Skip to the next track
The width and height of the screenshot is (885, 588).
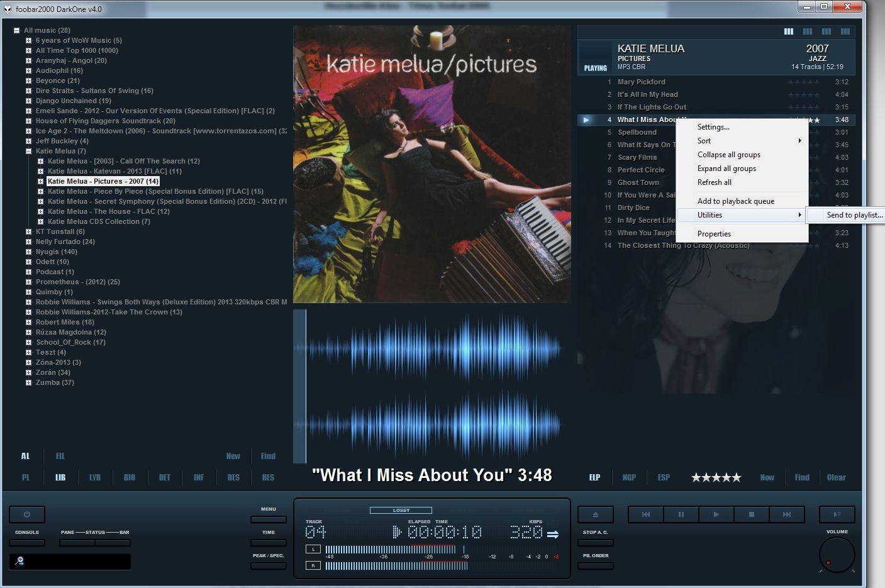(786, 514)
